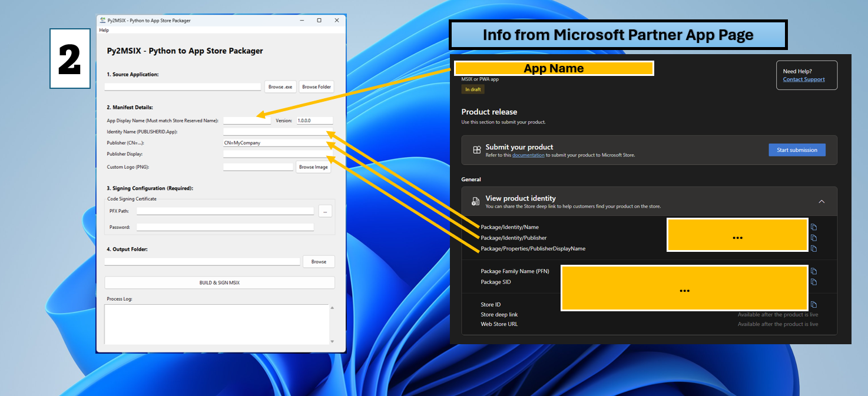The image size is (868, 396).
Task: Click Browse .exe for source application
Action: point(280,86)
